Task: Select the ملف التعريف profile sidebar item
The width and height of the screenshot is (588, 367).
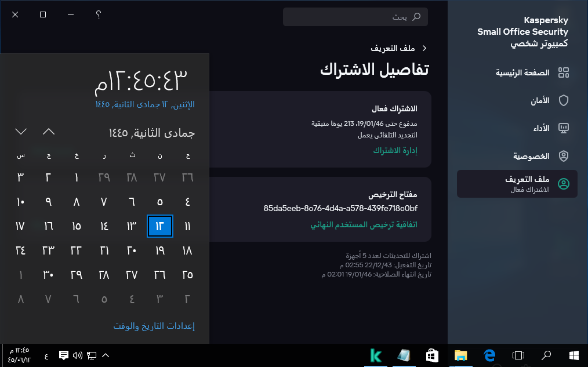Action: click(517, 184)
